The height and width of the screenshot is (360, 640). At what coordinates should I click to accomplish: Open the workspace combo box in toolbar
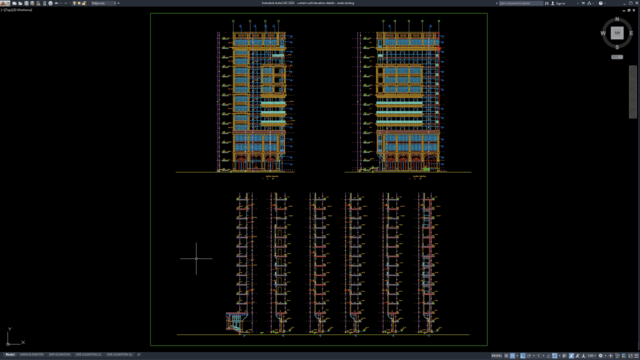[104, 3]
